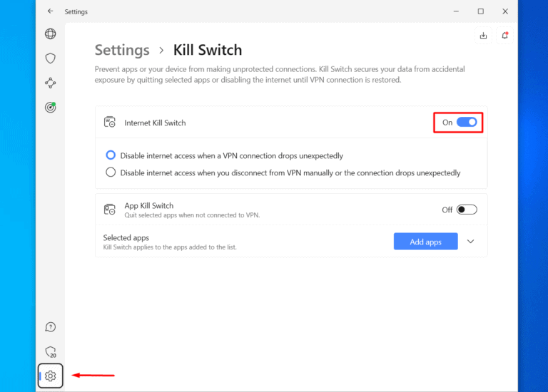Open the globe servers icon in sidebar
This screenshot has width=548, height=392.
[50, 33]
